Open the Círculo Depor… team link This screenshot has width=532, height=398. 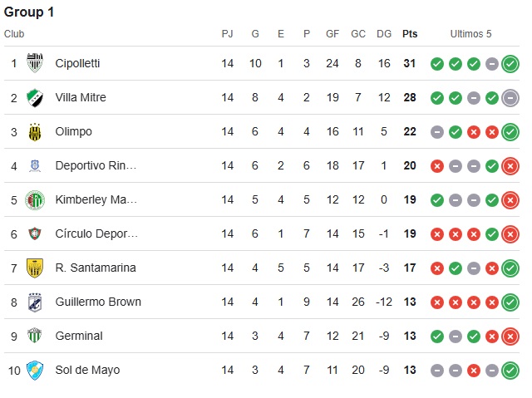pos(96,233)
